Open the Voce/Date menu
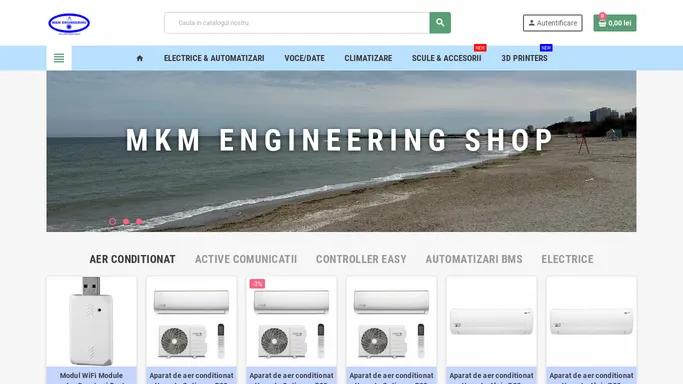Screen dimensions: 683x384 pos(304,58)
